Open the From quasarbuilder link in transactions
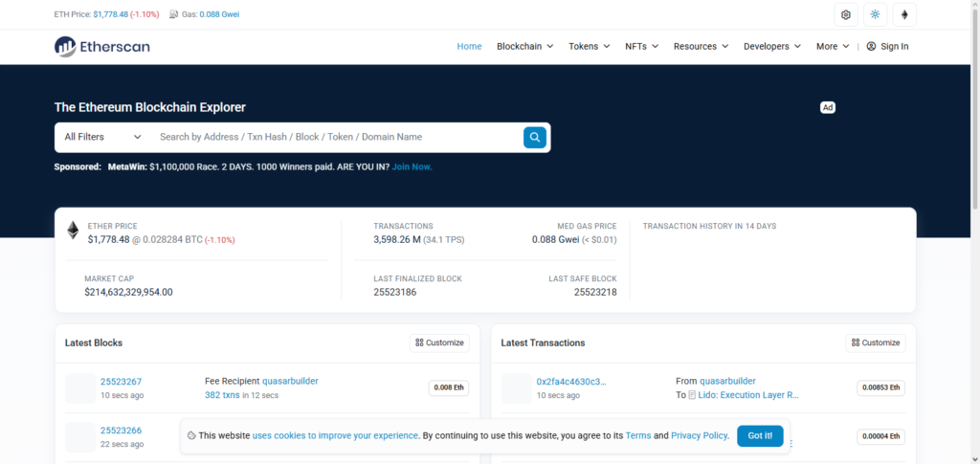This screenshot has width=980, height=464. pos(727,381)
